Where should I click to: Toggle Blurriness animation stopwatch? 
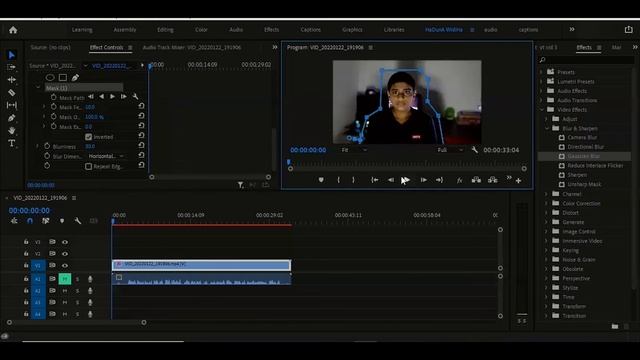47,146
